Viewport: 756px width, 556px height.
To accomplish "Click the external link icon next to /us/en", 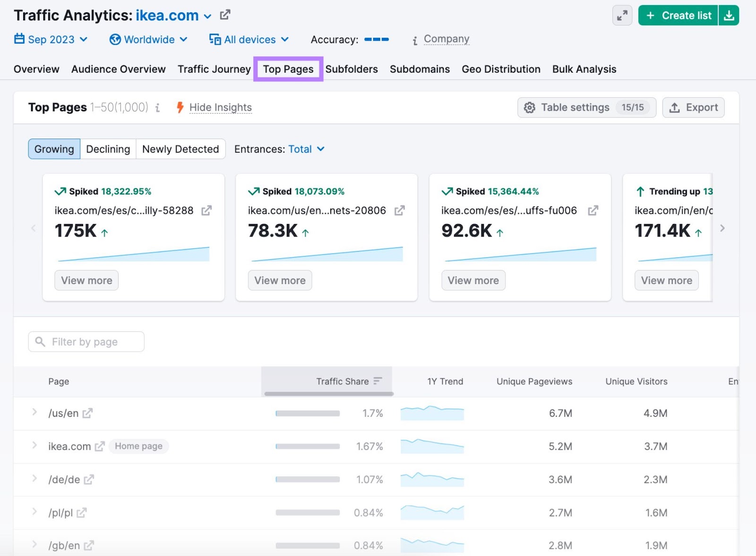I will [87, 413].
